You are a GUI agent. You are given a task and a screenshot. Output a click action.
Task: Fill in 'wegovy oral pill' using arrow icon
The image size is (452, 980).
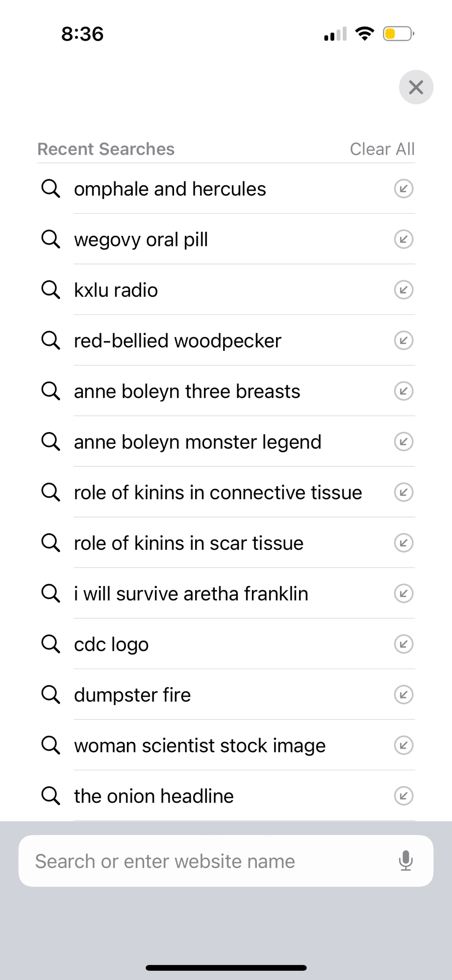403,240
